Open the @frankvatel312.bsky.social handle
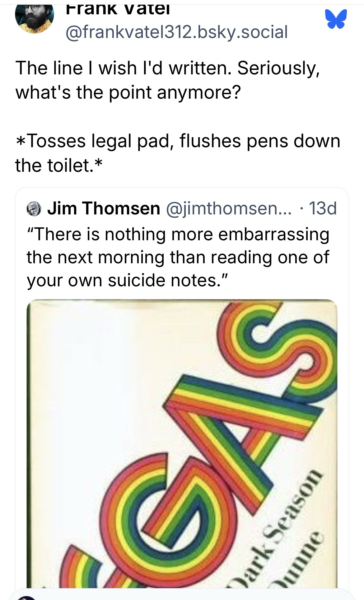364x600 pixels. [x=177, y=32]
